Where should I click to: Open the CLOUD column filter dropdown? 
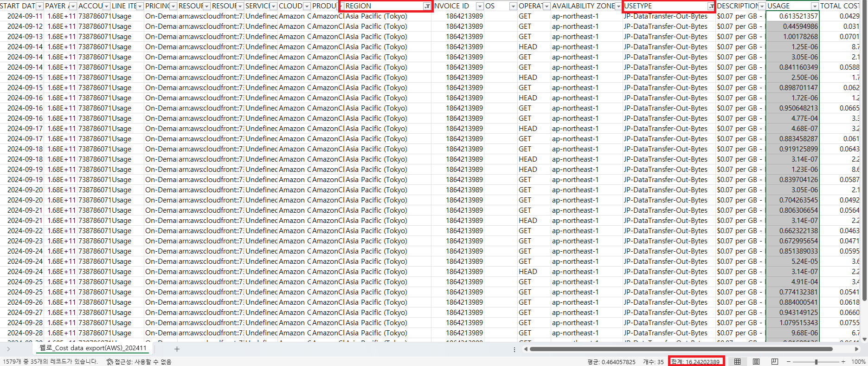click(307, 6)
